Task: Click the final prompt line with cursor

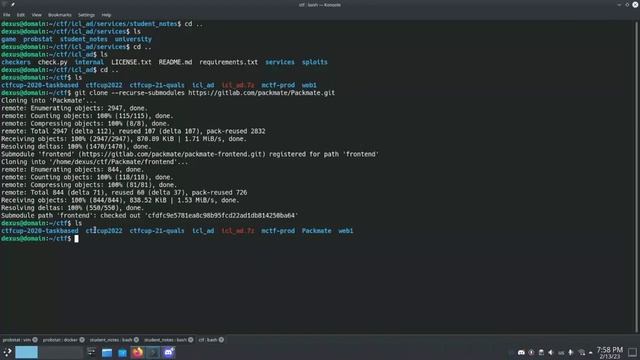Action: point(40,238)
